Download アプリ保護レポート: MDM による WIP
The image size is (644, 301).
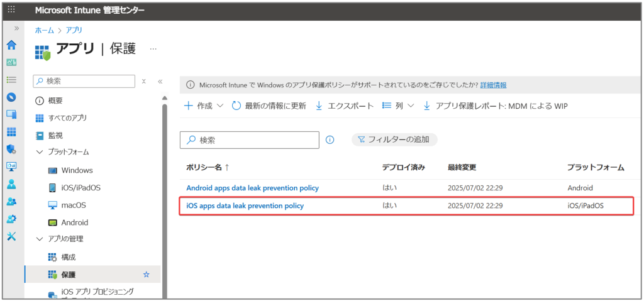click(496, 106)
